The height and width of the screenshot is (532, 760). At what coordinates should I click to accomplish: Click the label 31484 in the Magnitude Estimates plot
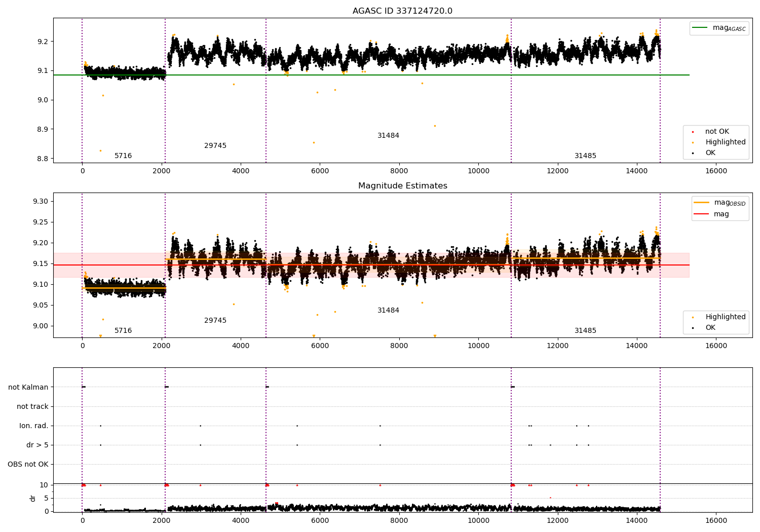(389, 311)
